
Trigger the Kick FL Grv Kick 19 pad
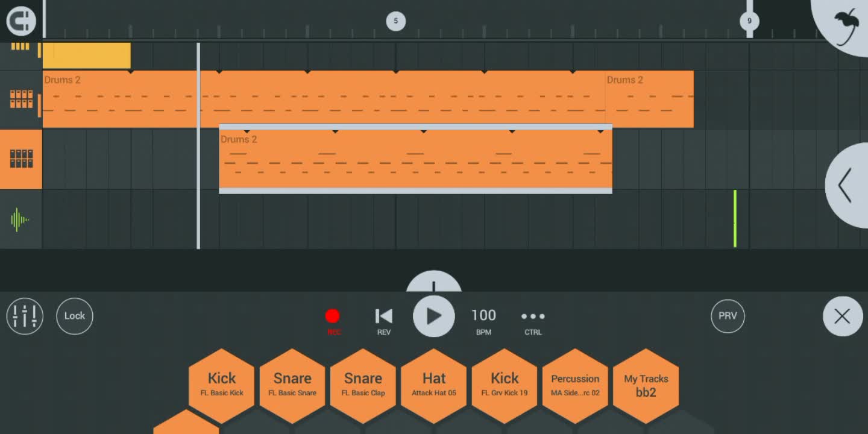pyautogui.click(x=505, y=386)
